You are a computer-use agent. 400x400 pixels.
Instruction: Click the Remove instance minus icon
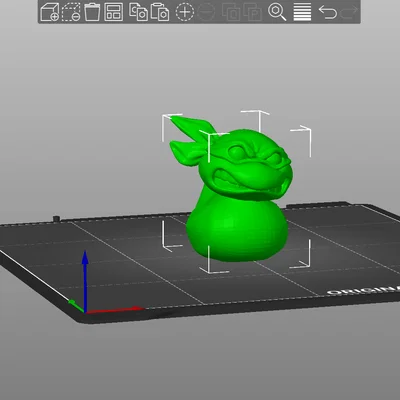coord(206,12)
